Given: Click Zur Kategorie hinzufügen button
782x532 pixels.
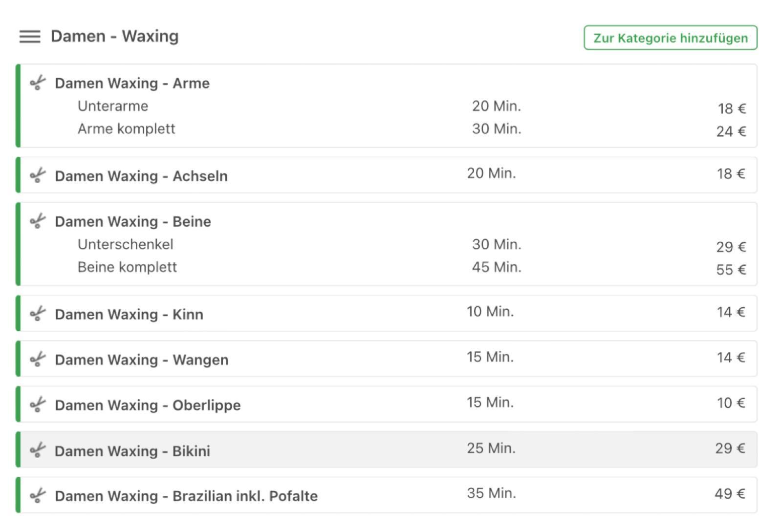Looking at the screenshot, I should point(671,38).
